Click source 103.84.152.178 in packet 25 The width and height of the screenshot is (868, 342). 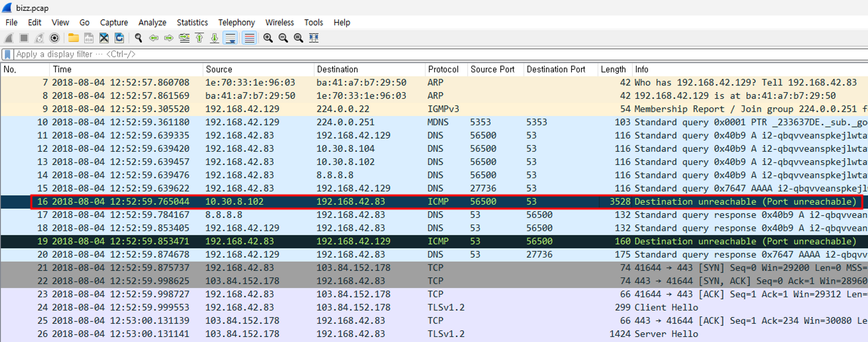(x=242, y=321)
